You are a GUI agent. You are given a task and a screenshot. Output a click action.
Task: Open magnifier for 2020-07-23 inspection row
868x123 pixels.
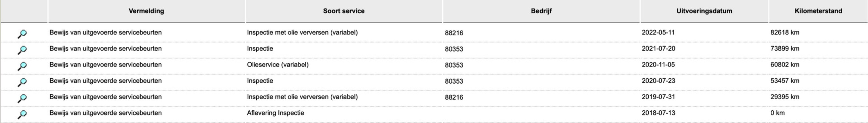coord(22,82)
